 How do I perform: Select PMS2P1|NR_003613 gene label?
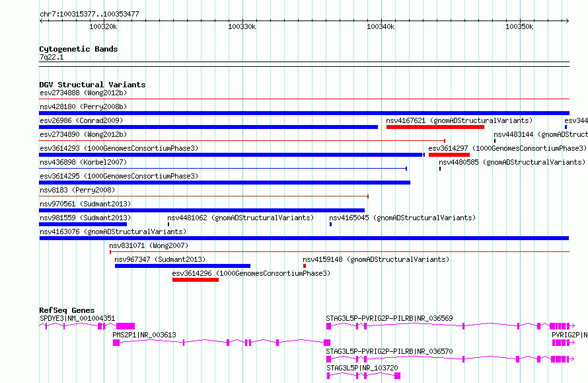point(145,335)
